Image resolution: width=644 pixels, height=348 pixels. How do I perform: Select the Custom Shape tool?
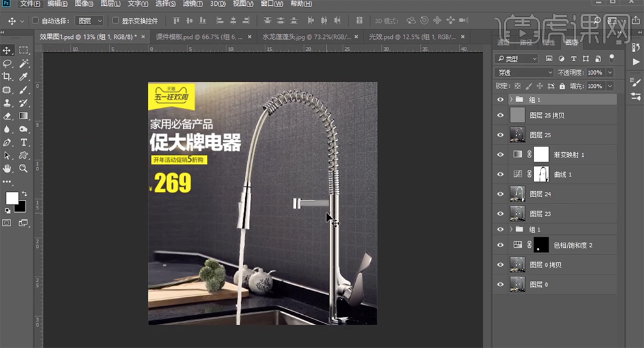pyautogui.click(x=23, y=155)
